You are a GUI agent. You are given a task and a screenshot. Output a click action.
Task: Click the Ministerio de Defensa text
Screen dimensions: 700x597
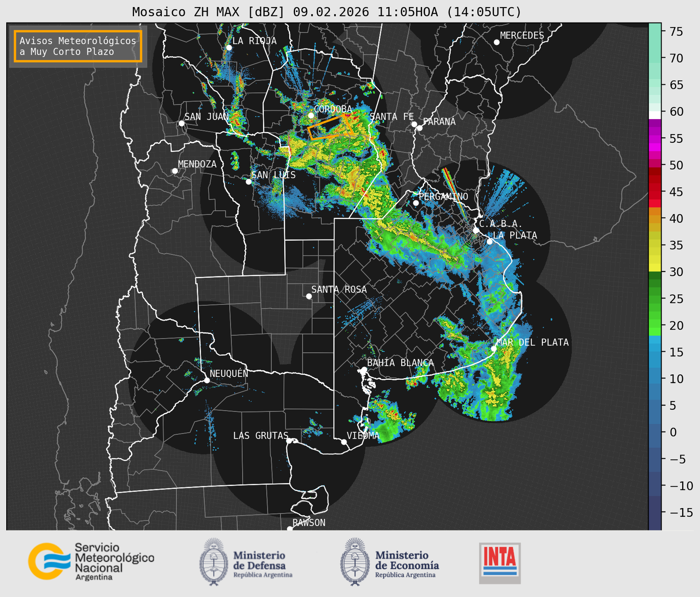(263, 564)
